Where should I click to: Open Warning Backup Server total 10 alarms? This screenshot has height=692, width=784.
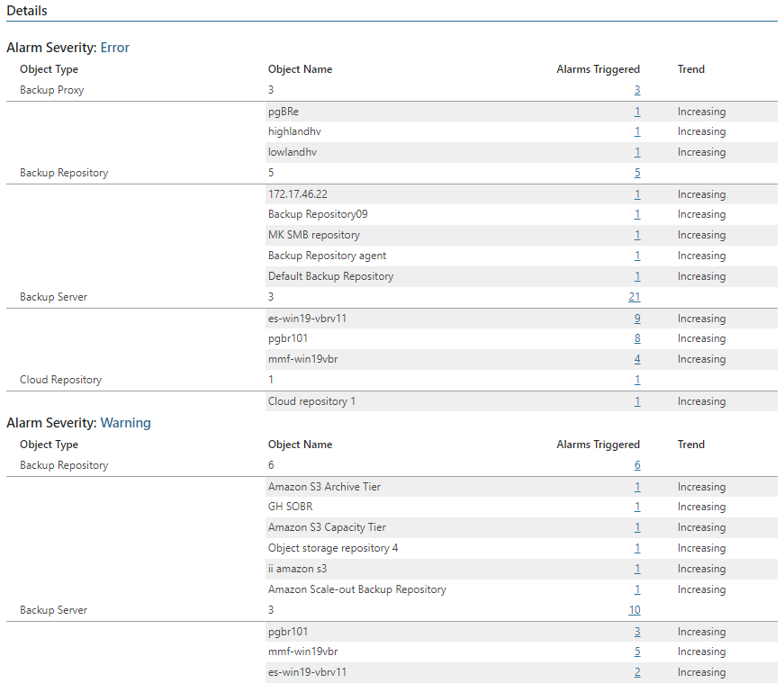click(x=634, y=610)
